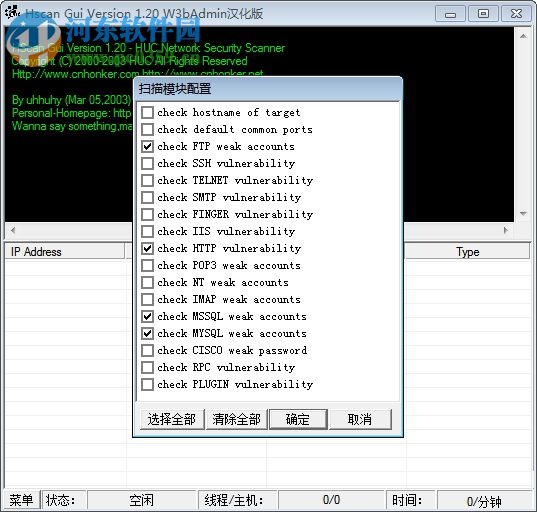Click the 扫描模块配置 dialog title
537x512 pixels.
[x=175, y=89]
